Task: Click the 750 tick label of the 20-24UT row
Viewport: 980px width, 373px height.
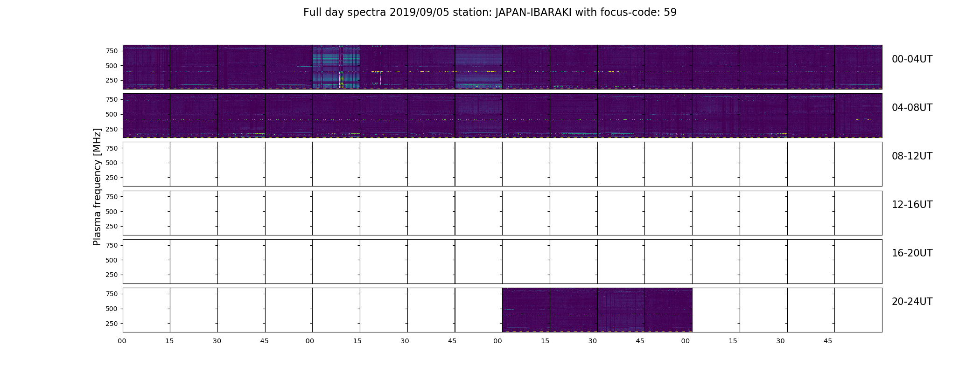Action: pos(112,293)
